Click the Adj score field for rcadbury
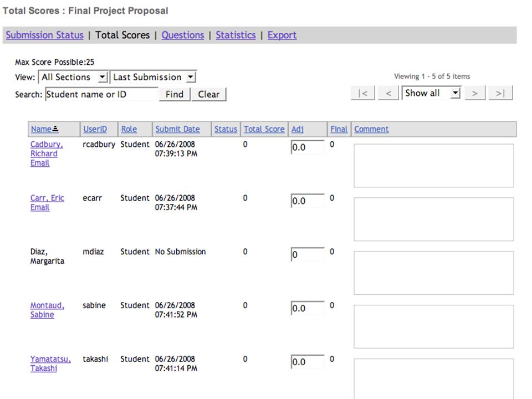This screenshot has height=399, width=532. click(308, 147)
